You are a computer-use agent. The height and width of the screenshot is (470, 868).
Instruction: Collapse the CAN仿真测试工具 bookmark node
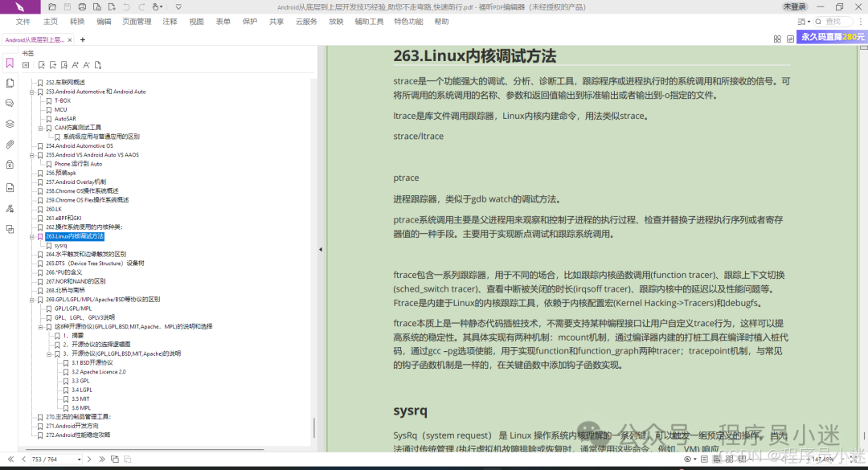coord(40,128)
